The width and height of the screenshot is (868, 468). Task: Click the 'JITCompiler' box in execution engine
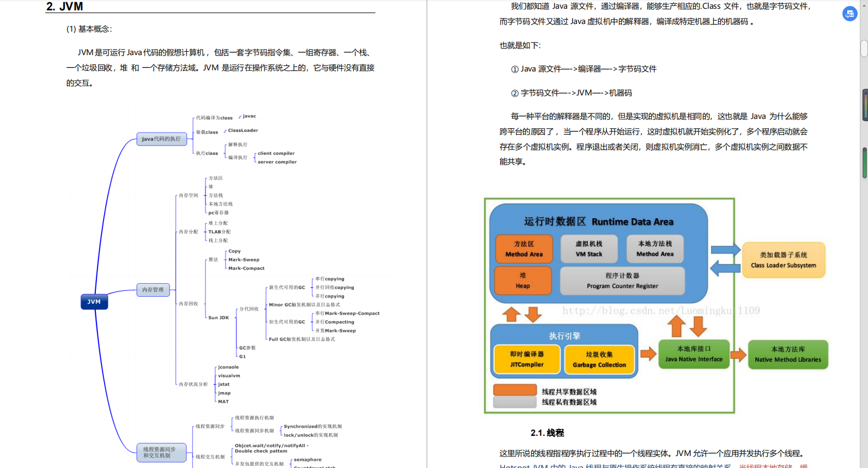[527, 359]
